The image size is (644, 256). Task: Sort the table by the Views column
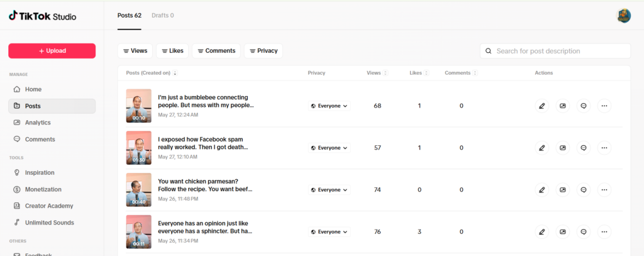(x=386, y=73)
